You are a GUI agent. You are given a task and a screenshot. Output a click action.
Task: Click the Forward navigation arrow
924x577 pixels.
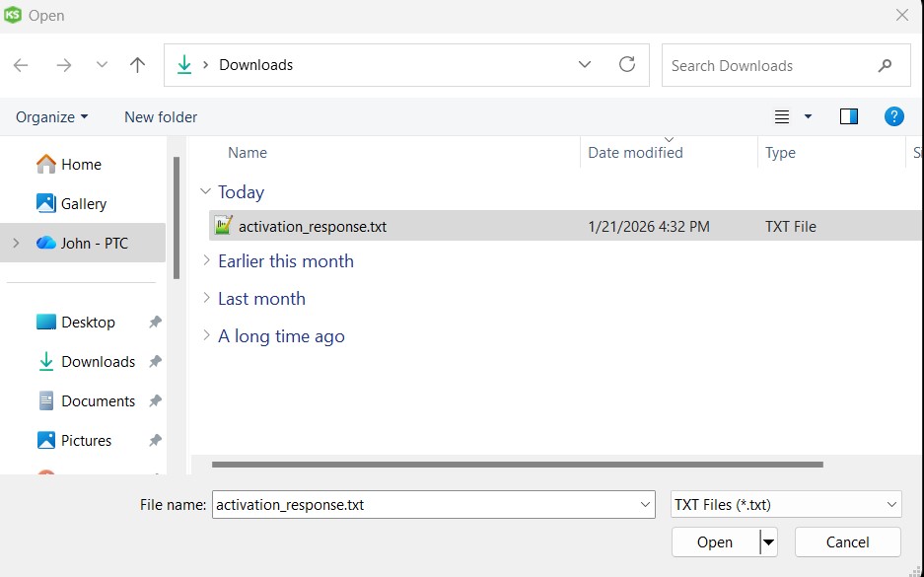[64, 65]
